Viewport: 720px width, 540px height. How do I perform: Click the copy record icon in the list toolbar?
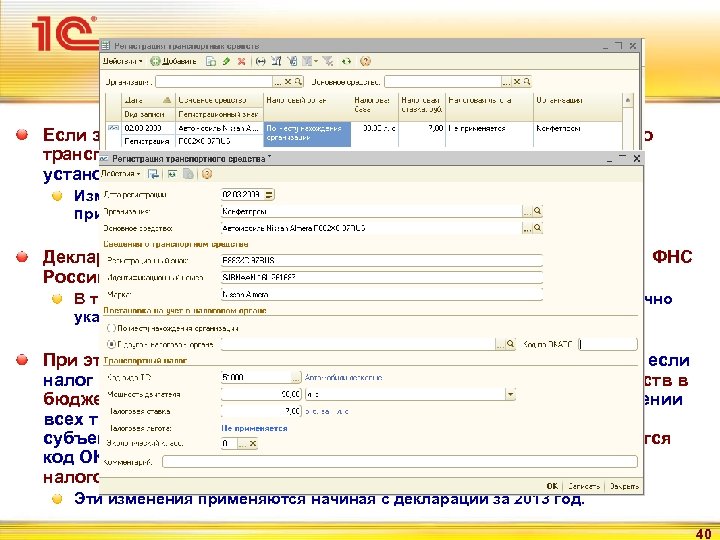pyautogui.click(x=210, y=61)
